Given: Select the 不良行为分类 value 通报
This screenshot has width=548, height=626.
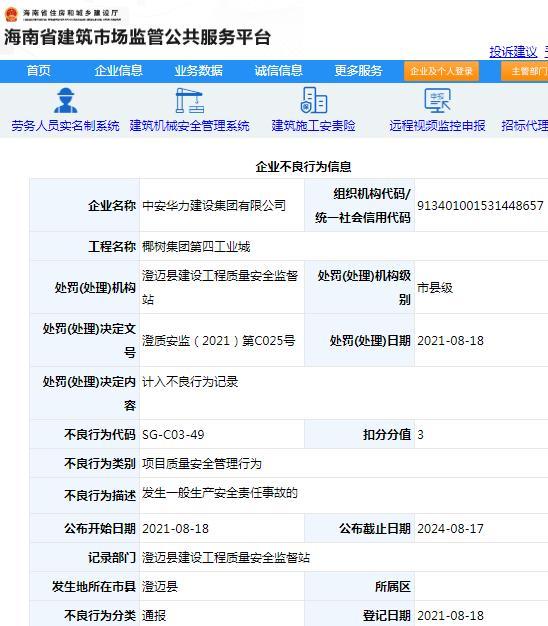Looking at the screenshot, I should pos(154,616).
